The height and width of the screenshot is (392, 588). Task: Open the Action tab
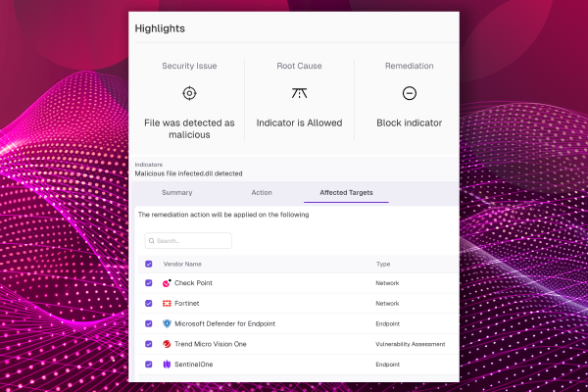click(x=262, y=193)
